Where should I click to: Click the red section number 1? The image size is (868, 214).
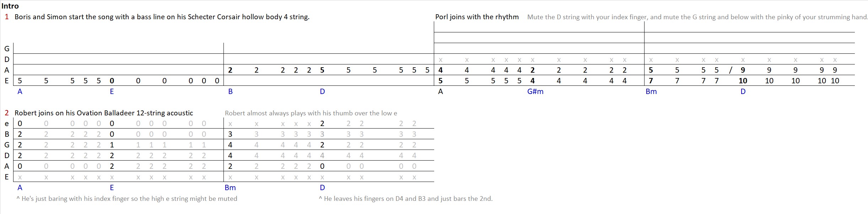(7, 17)
